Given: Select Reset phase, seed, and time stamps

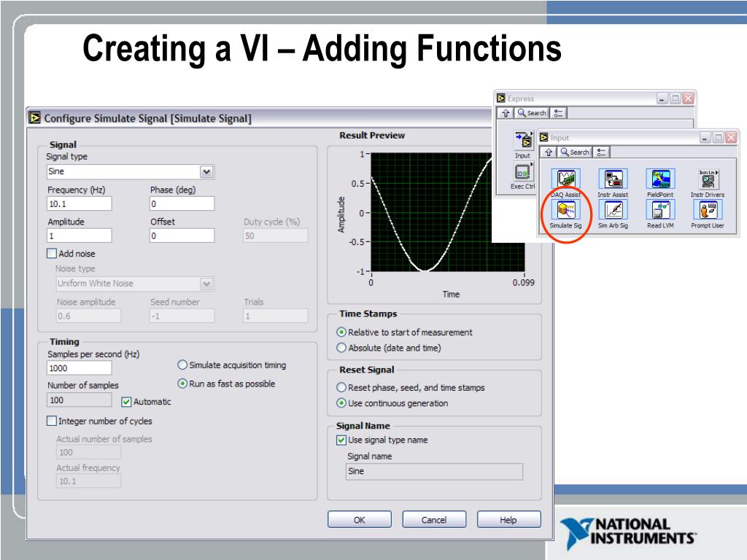Looking at the screenshot, I should tap(341, 387).
